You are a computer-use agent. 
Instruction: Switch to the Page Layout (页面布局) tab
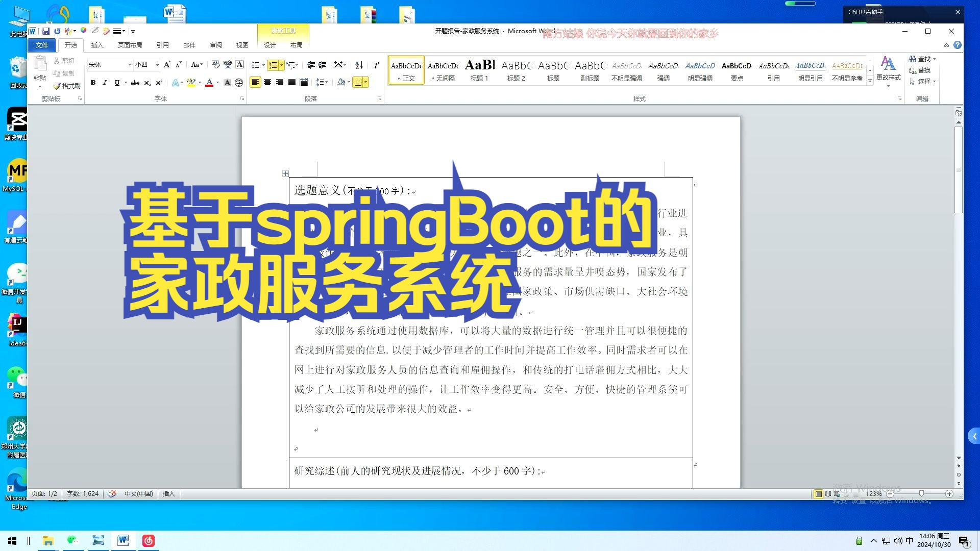coord(130,45)
